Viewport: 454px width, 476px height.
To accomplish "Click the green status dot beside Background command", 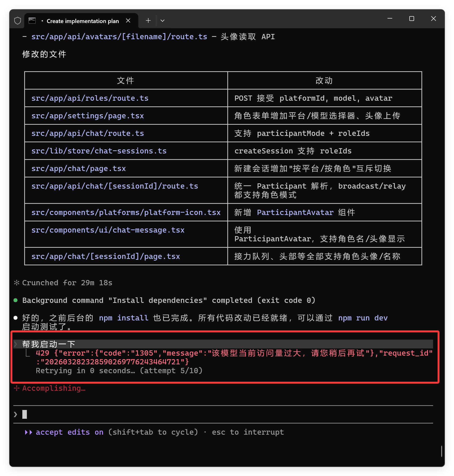I will pos(16,300).
